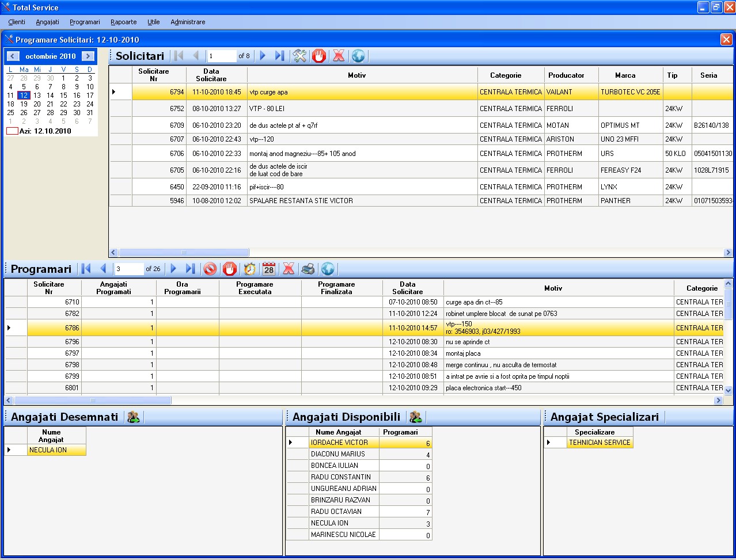This screenshot has height=560, width=736.
Task: Click the hammer and wrench tools icon in Solicitari
Action: [299, 56]
